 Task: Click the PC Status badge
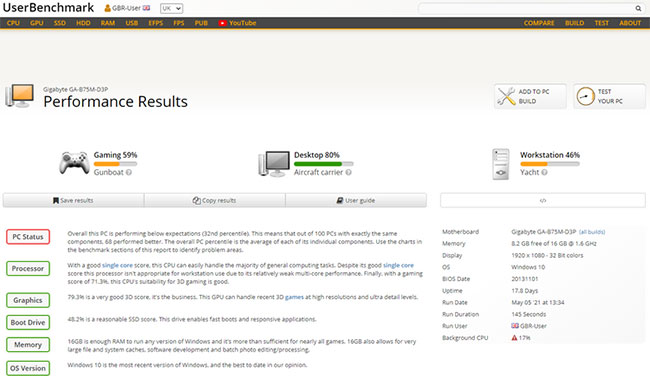click(x=28, y=237)
